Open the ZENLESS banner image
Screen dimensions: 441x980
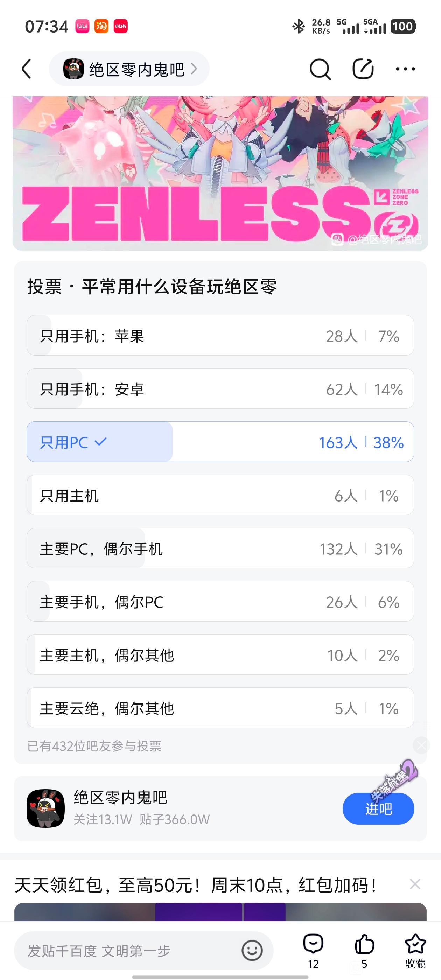[220, 174]
